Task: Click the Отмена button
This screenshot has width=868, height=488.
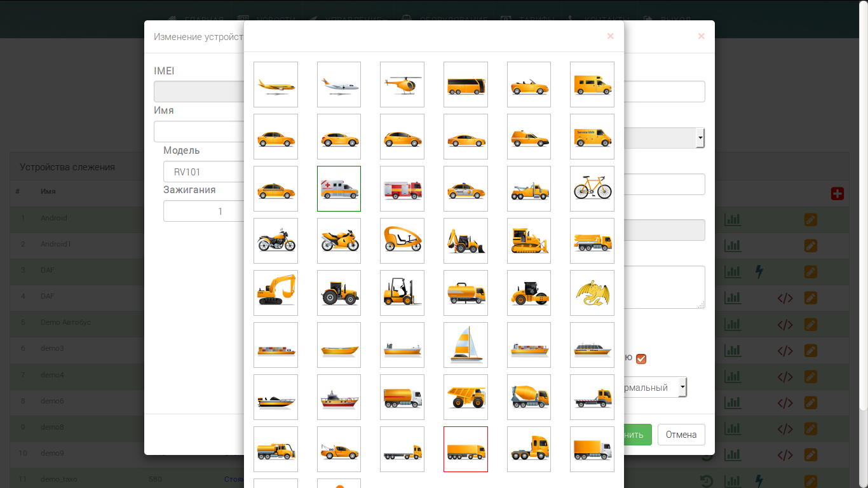Action: pyautogui.click(x=681, y=435)
